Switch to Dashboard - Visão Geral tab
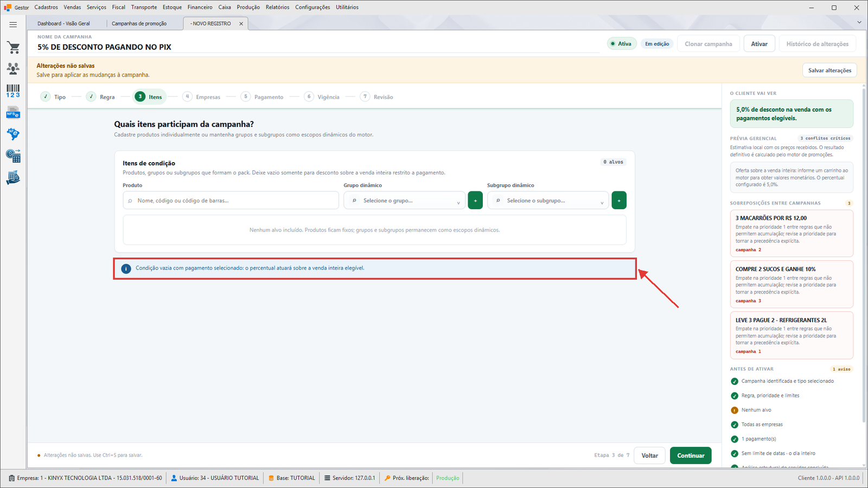The image size is (868, 488). 64,23
